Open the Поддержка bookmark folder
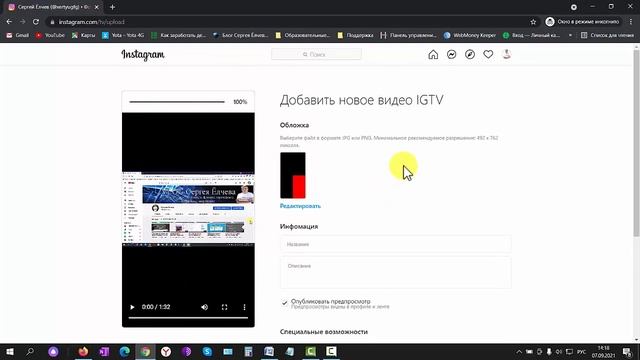The width and height of the screenshot is (640, 360). click(356, 35)
